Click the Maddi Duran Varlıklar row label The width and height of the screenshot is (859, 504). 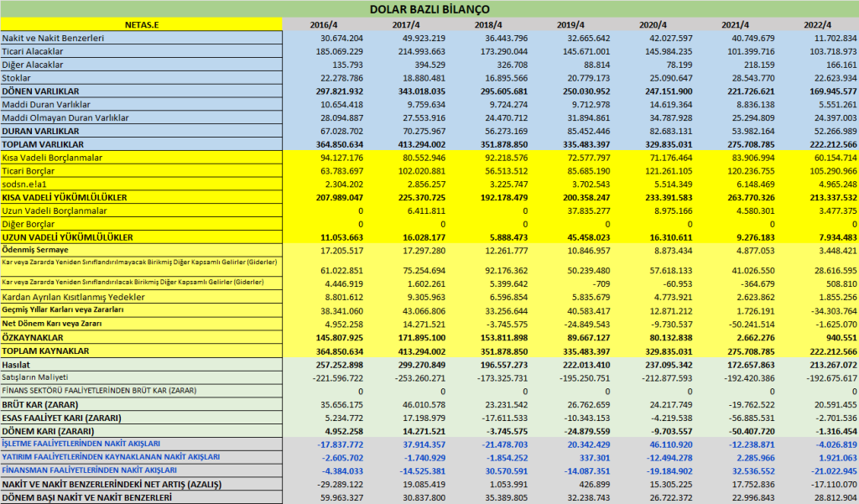point(46,105)
